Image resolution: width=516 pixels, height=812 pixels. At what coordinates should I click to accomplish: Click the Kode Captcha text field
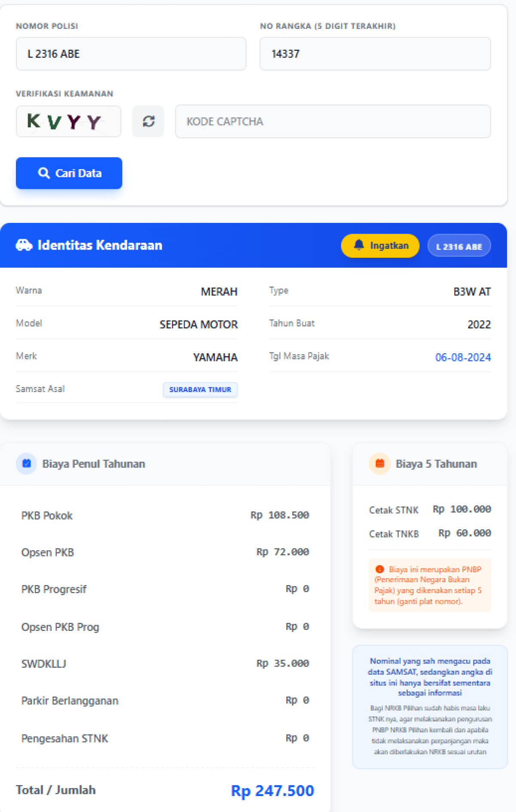click(x=333, y=121)
